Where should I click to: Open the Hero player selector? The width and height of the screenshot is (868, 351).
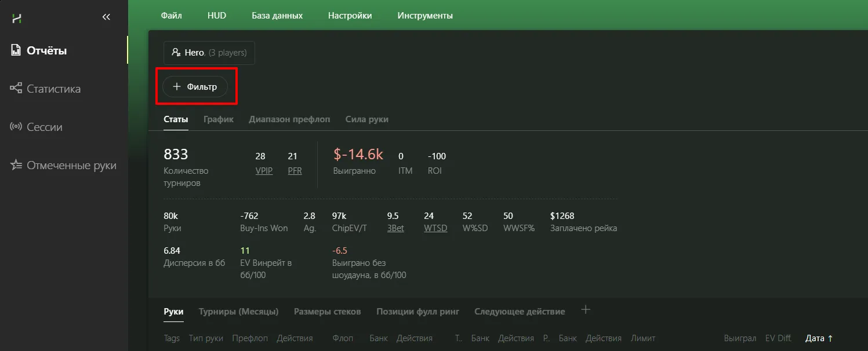(209, 53)
